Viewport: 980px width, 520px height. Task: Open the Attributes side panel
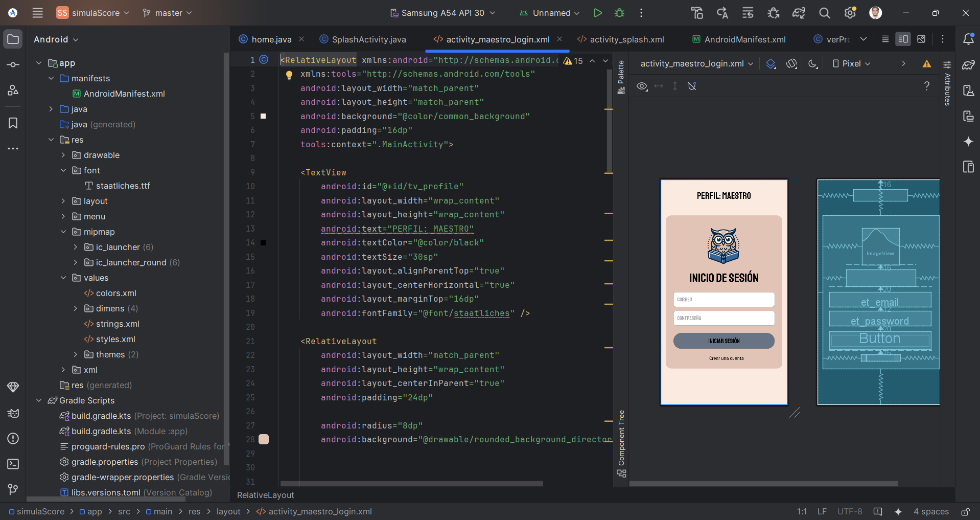(x=947, y=83)
